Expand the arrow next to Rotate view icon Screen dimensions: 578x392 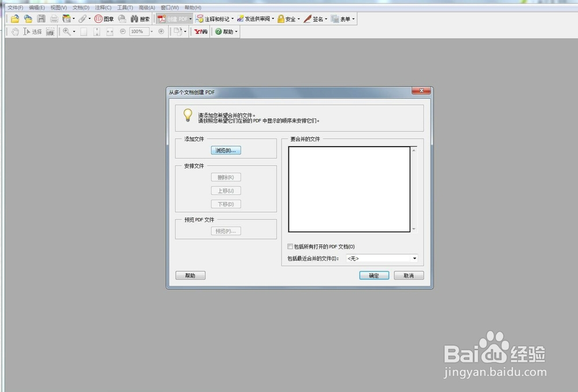[185, 32]
